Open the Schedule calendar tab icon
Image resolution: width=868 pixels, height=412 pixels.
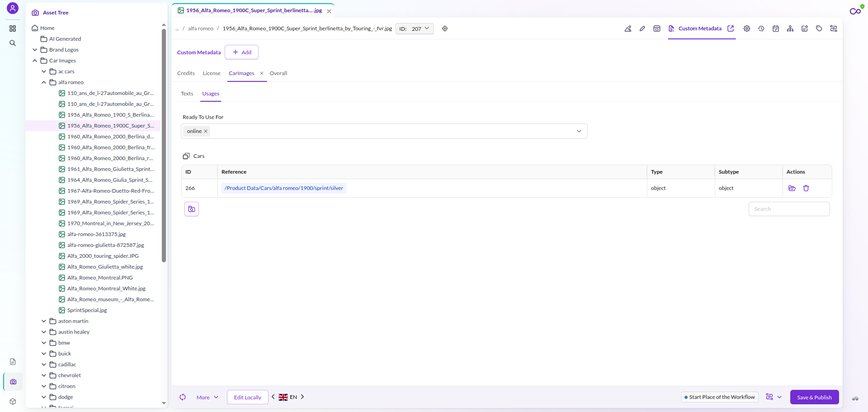[x=776, y=28]
